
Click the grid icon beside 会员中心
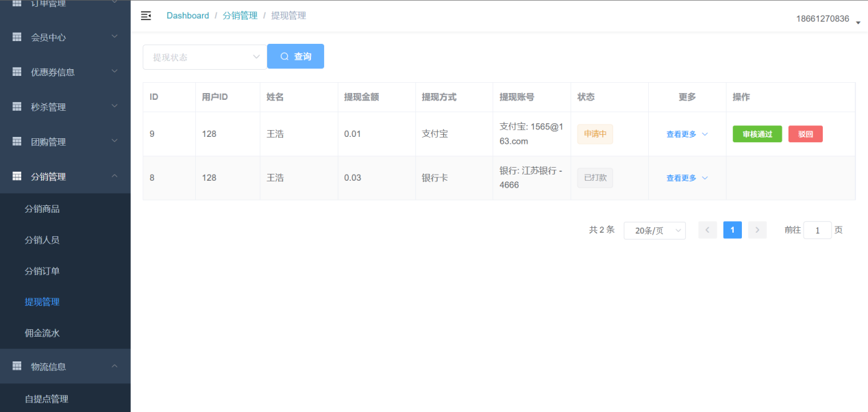tap(17, 37)
